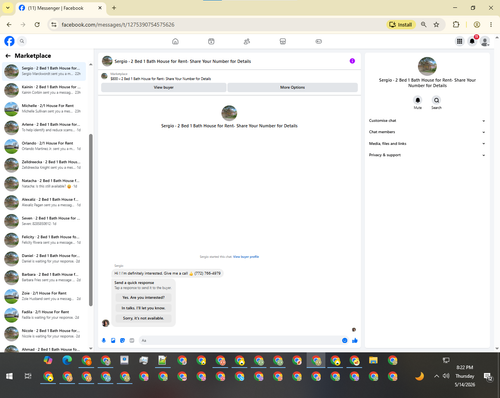Send quick reply "In talks. I'll let you know."

pyautogui.click(x=143, y=308)
